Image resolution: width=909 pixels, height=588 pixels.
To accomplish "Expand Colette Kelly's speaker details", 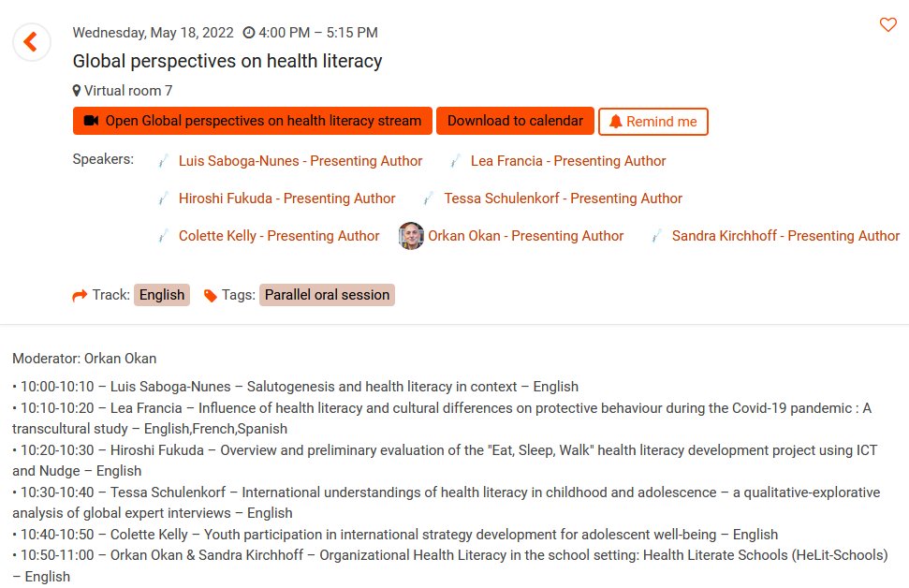I will (x=279, y=236).
